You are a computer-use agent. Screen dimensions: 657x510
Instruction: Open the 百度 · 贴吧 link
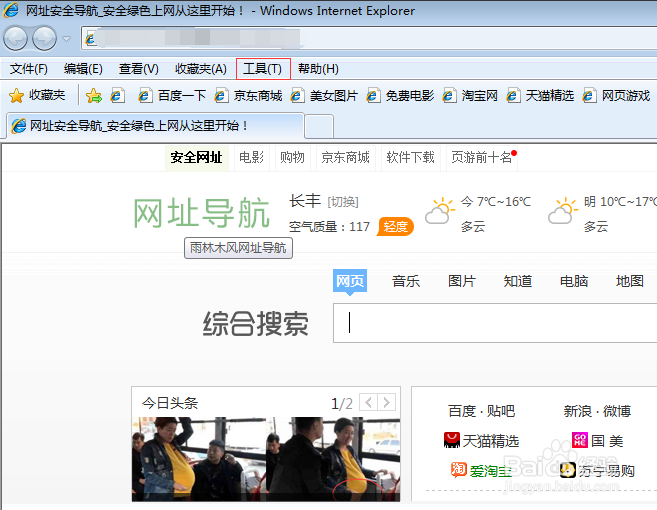pos(481,411)
